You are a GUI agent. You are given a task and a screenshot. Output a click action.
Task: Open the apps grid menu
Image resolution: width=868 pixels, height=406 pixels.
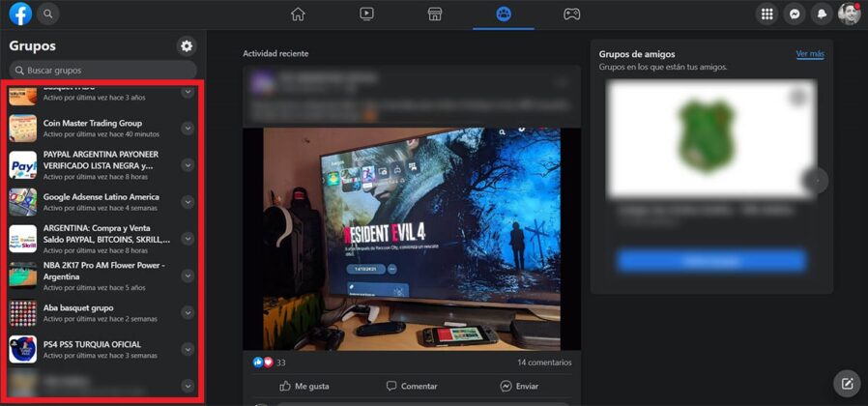tap(767, 14)
